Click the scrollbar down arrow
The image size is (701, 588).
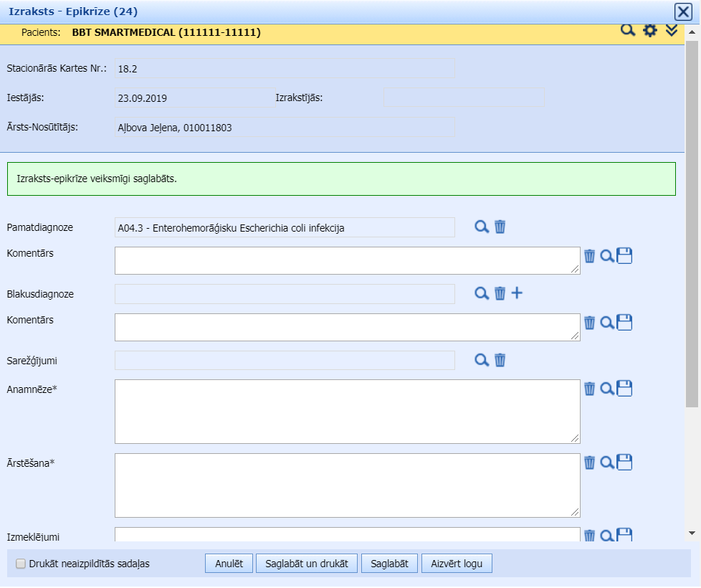692,533
